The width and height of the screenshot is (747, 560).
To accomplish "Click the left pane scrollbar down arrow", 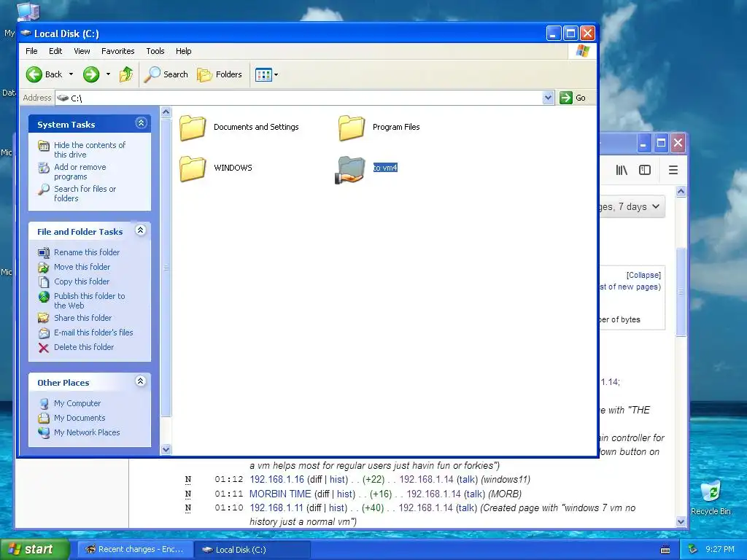I will click(x=166, y=449).
